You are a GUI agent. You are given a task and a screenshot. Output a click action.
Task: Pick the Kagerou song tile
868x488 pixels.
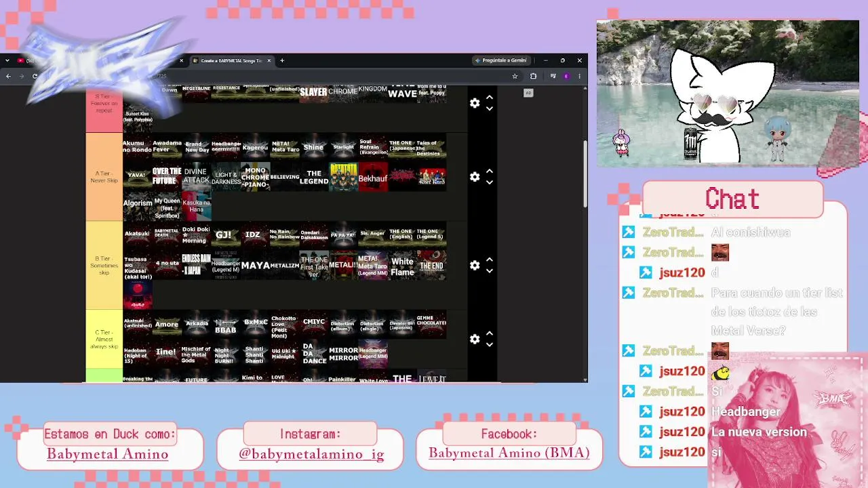tap(255, 147)
